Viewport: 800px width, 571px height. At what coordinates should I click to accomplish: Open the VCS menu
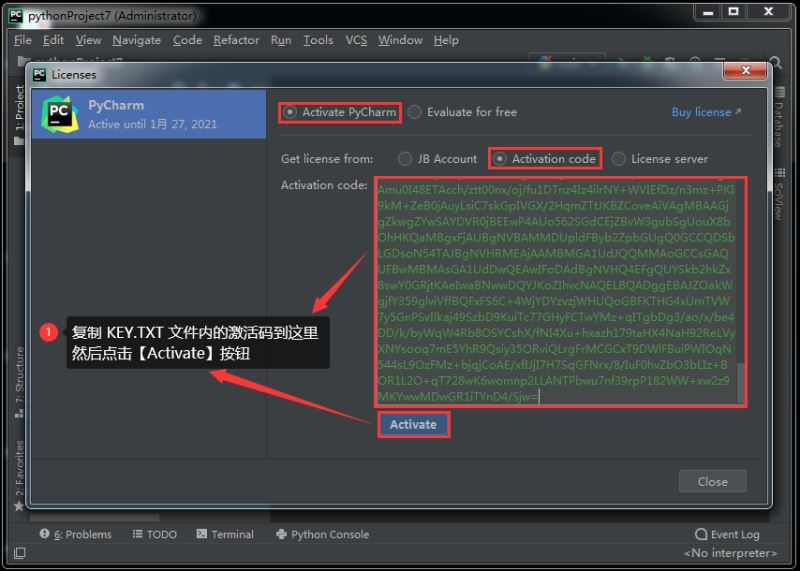tap(356, 40)
